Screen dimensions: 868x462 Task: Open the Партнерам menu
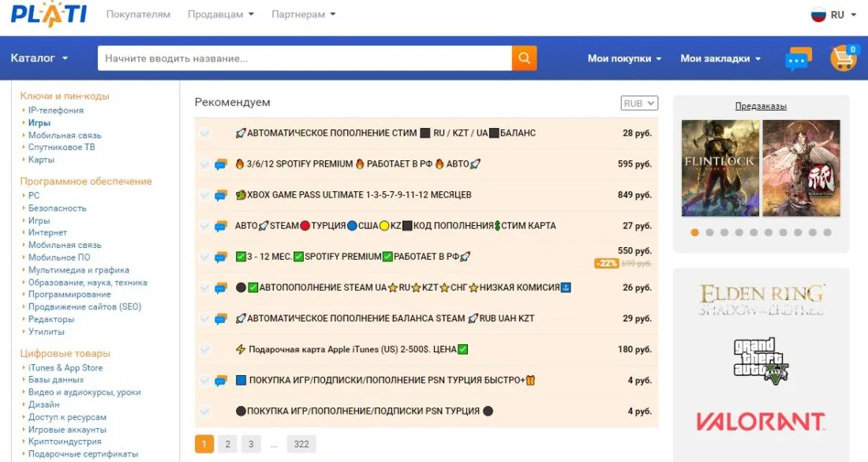click(298, 14)
